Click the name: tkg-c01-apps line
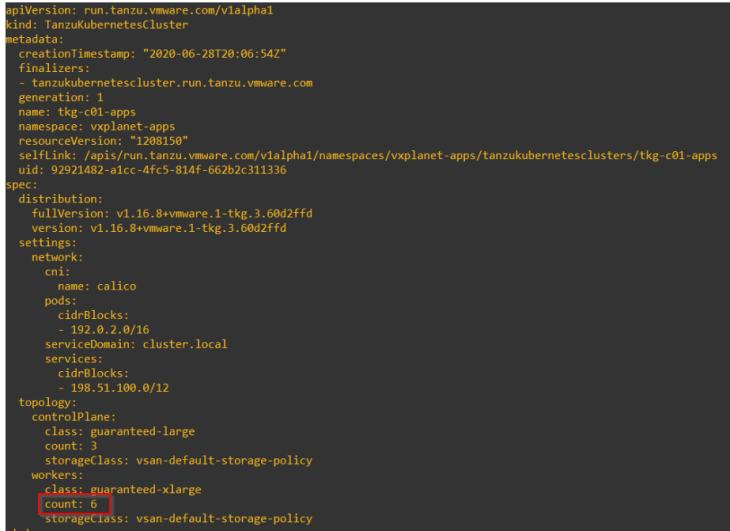730x531 pixels. (77, 112)
